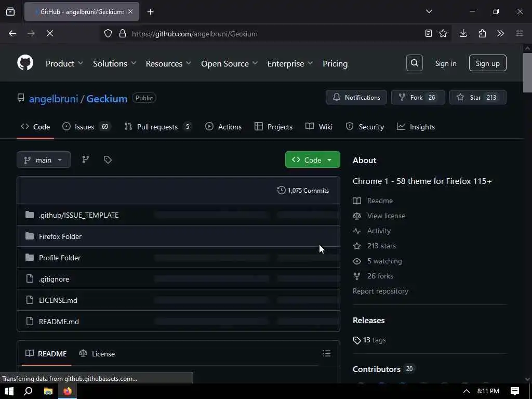Viewport: 532px width, 399px height.
Task: View 1,075 Commits history
Action: 303,190
